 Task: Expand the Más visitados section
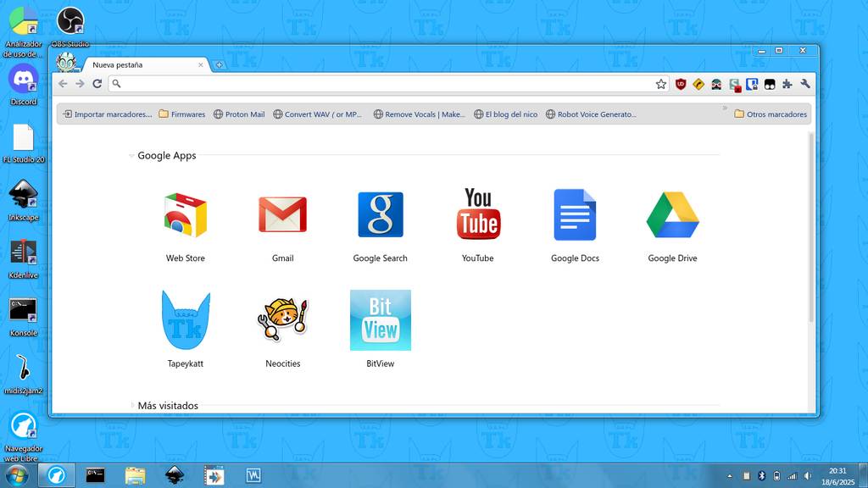pyautogui.click(x=132, y=405)
